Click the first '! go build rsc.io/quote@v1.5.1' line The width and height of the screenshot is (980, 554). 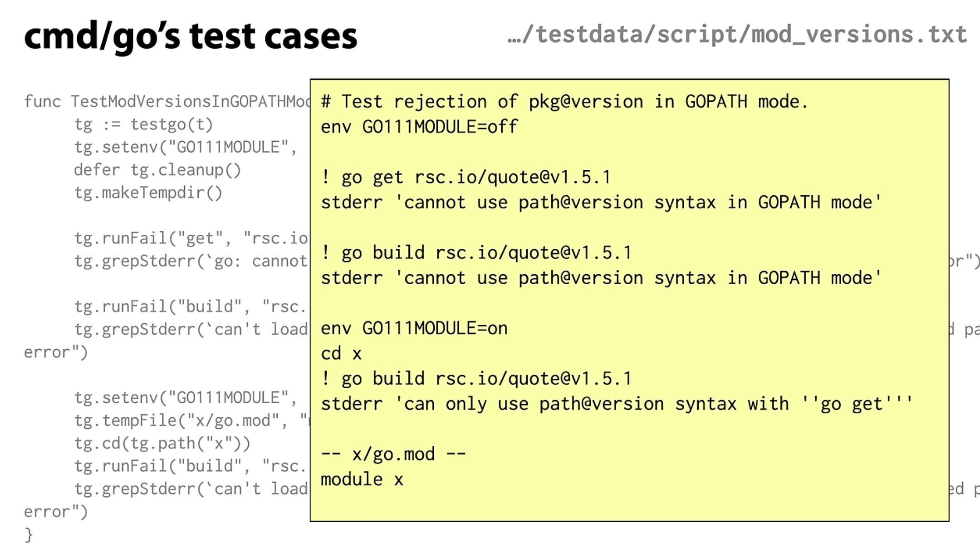pos(476,252)
